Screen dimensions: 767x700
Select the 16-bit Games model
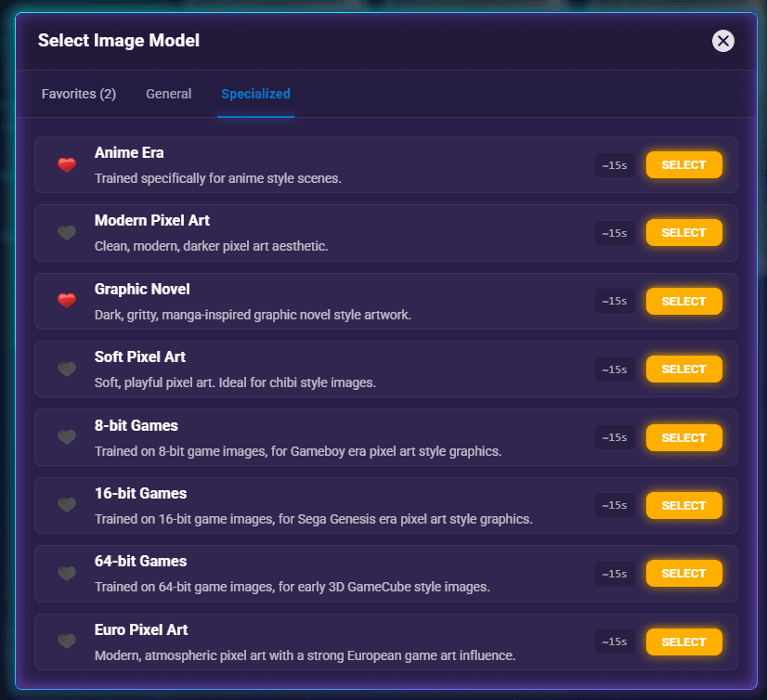pyautogui.click(x=683, y=505)
